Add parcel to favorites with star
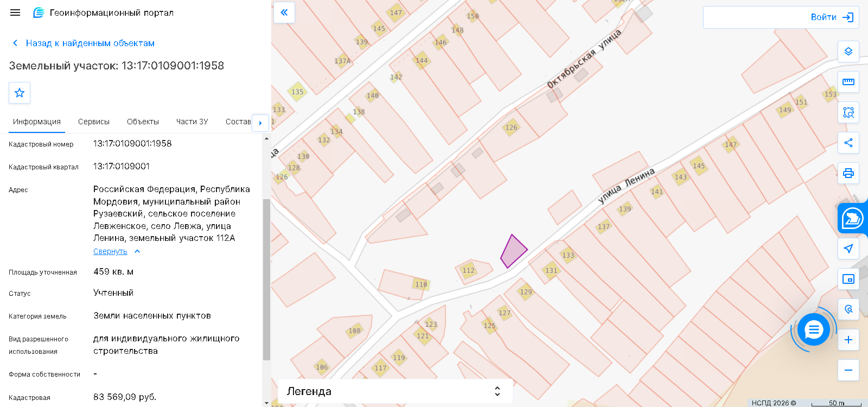This screenshot has height=407, width=868. (20, 93)
